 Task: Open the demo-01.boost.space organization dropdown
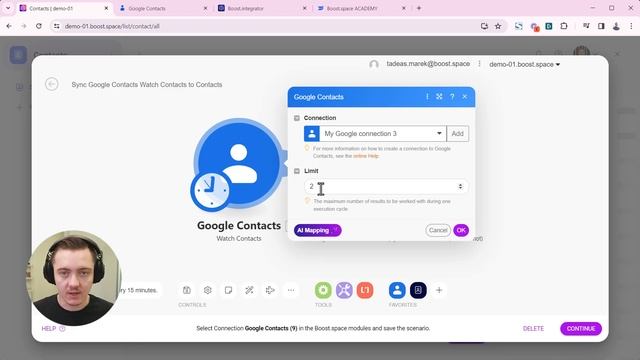tap(524, 64)
